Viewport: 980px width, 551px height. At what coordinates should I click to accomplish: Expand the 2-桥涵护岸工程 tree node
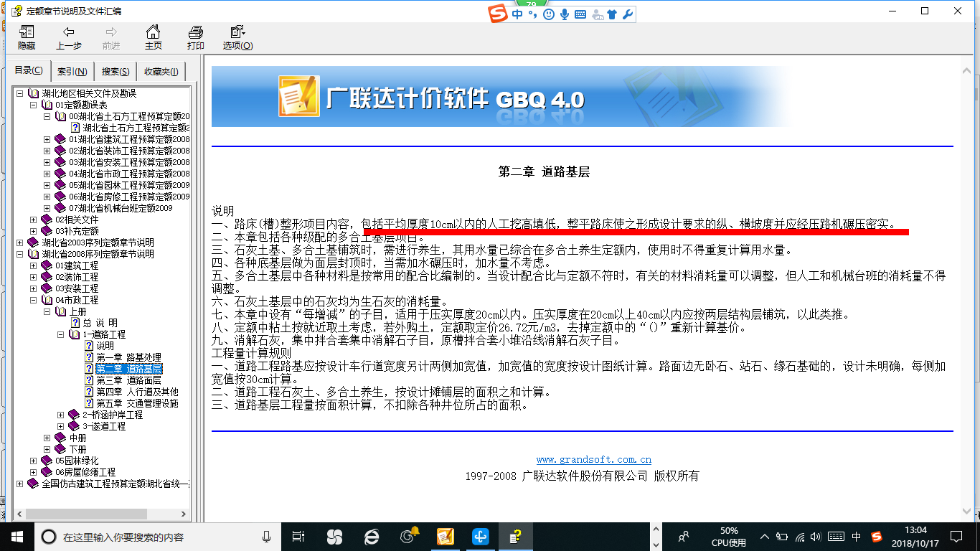[61, 415]
